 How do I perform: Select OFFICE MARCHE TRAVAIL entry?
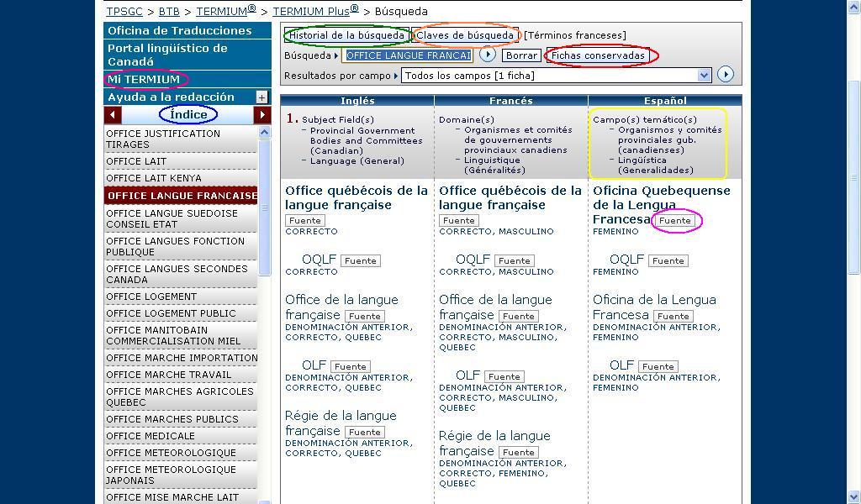(x=180, y=375)
